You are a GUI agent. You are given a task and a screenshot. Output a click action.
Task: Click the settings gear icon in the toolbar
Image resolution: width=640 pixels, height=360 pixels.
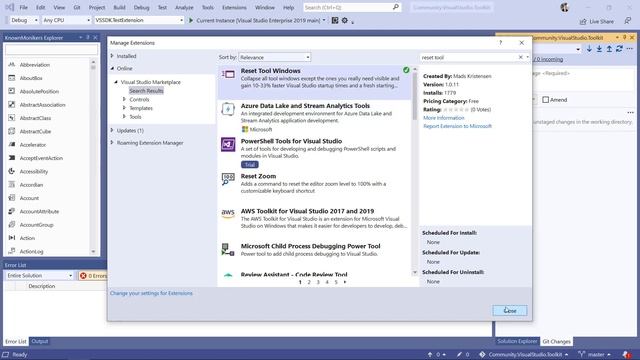344,20
